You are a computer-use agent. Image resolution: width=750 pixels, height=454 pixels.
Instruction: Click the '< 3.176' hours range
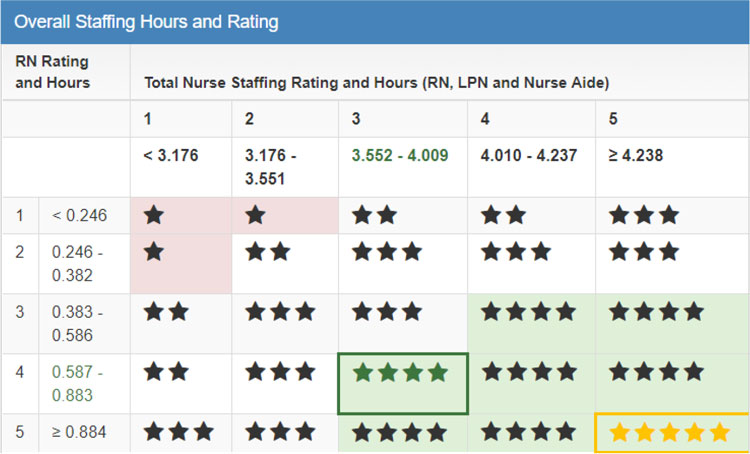point(171,155)
